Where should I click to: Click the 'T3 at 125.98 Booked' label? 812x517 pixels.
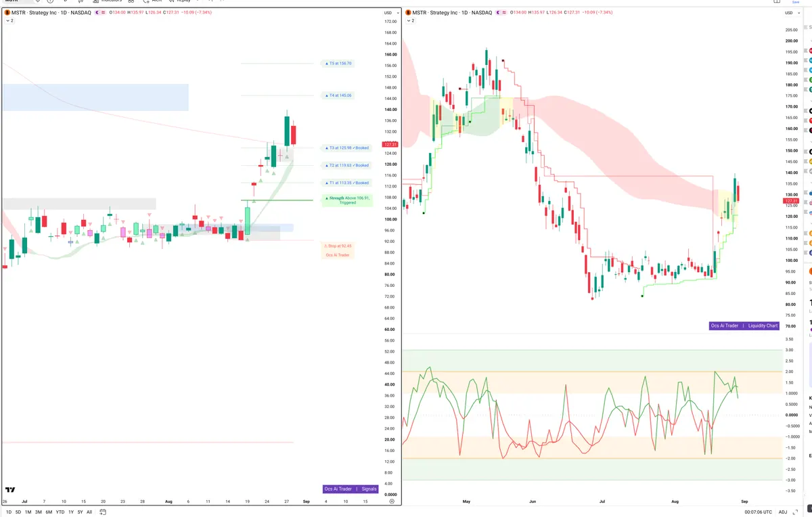[x=347, y=148]
